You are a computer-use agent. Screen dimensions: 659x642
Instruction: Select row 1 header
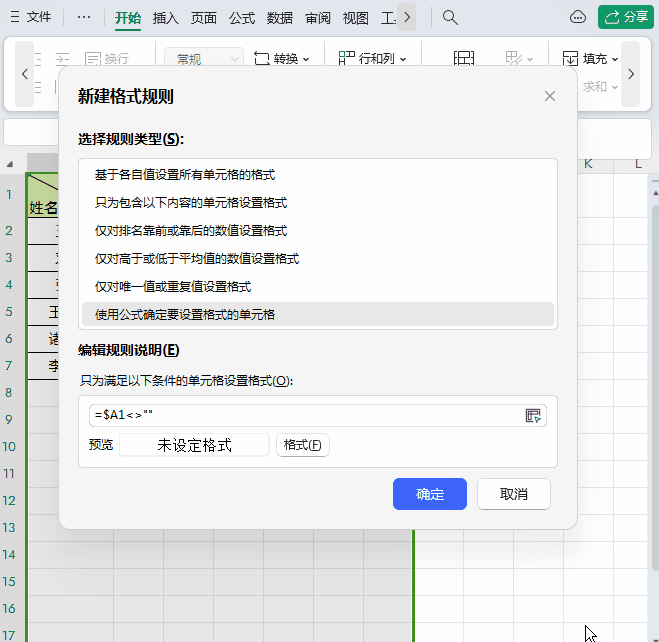pyautogui.click(x=8, y=195)
